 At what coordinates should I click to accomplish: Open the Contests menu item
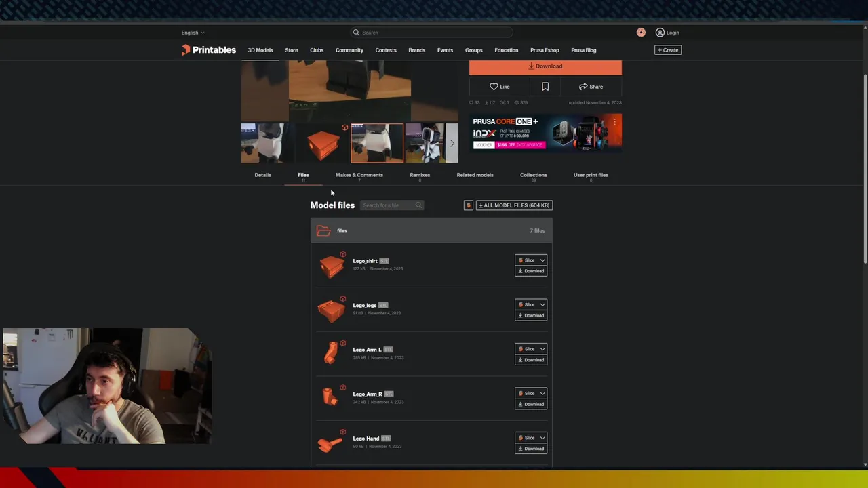386,50
